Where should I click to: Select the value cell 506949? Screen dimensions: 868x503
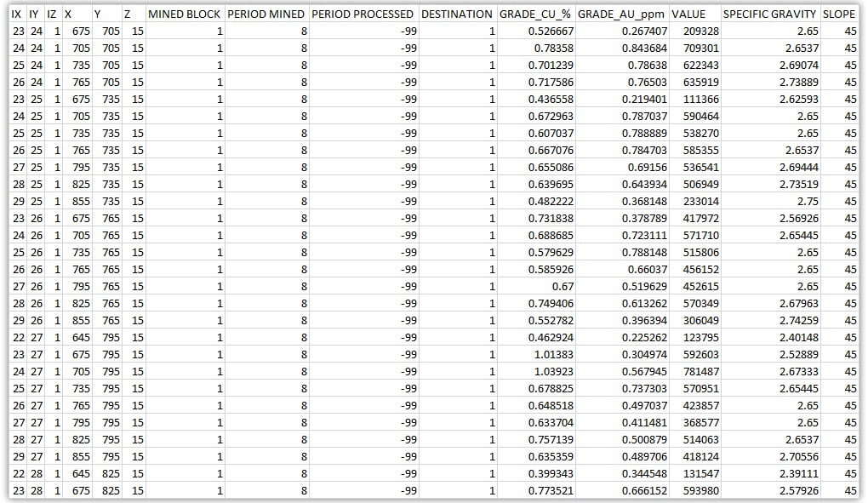coord(694,185)
